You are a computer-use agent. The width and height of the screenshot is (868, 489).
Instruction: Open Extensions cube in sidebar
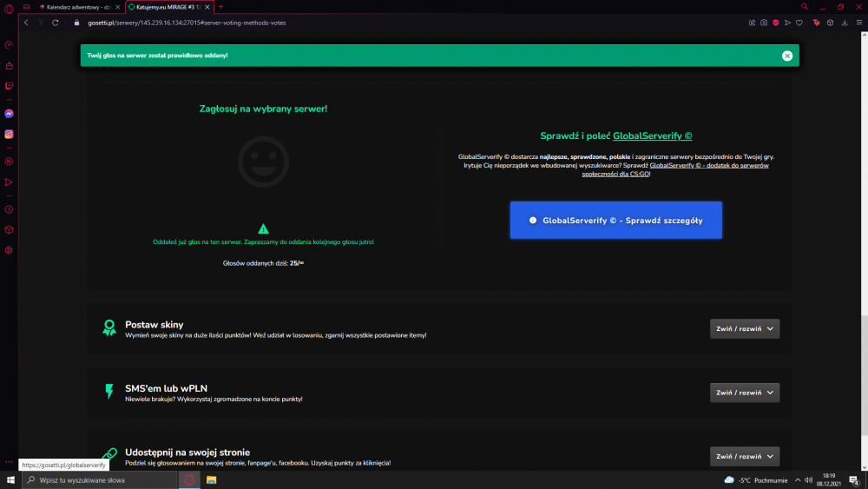coord(9,230)
